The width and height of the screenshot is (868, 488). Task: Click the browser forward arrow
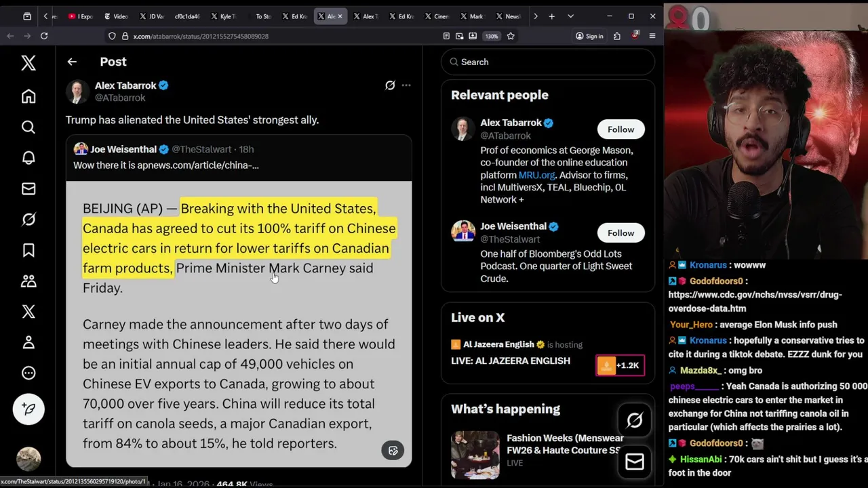coord(27,36)
